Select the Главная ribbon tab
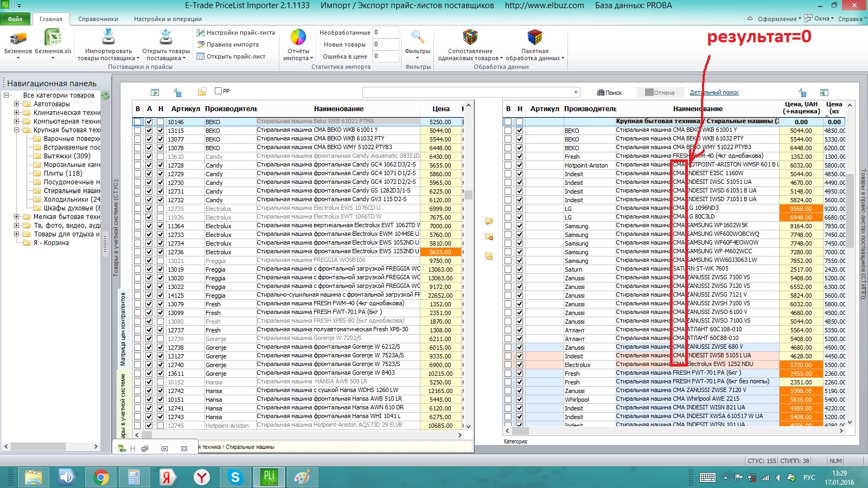868x488 pixels. click(51, 19)
